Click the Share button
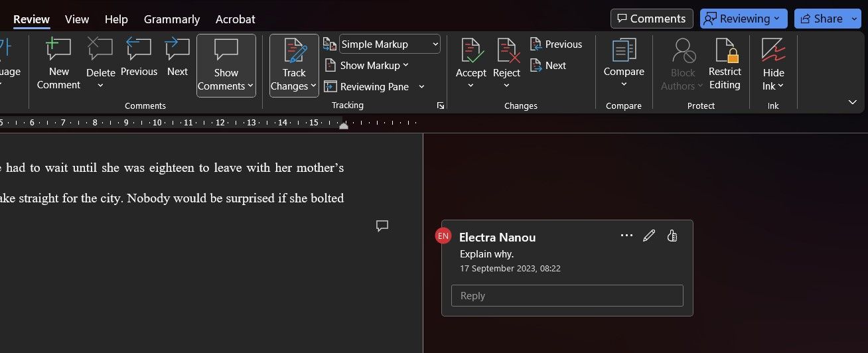Screen dimensions: 868x353 tap(827, 19)
